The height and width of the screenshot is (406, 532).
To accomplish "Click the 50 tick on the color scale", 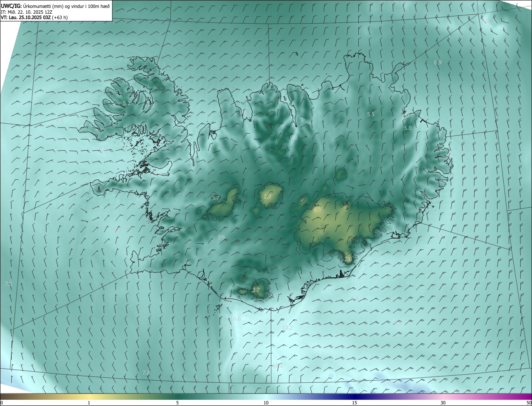I will point(529,403).
